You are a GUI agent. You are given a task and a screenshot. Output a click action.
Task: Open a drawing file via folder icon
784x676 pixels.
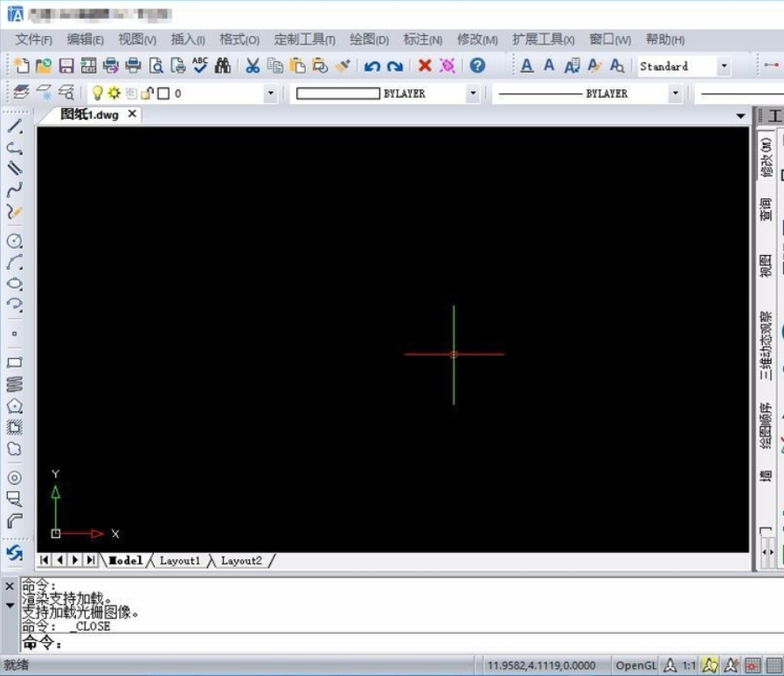pos(44,66)
